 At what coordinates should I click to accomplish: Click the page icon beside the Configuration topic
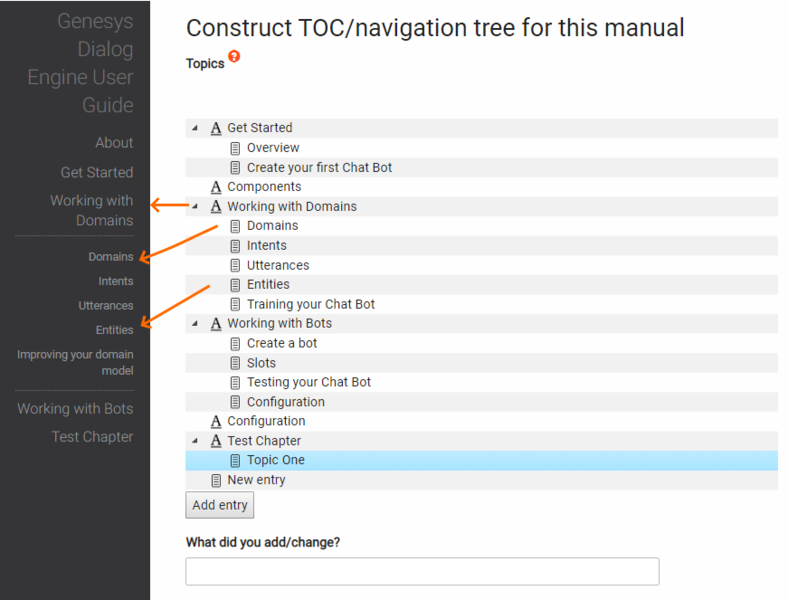235,403
